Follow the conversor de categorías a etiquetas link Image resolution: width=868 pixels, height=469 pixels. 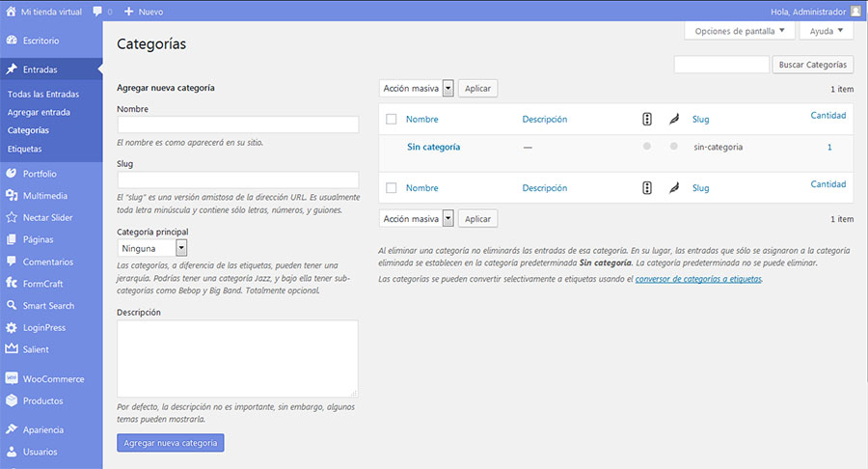[698, 279]
